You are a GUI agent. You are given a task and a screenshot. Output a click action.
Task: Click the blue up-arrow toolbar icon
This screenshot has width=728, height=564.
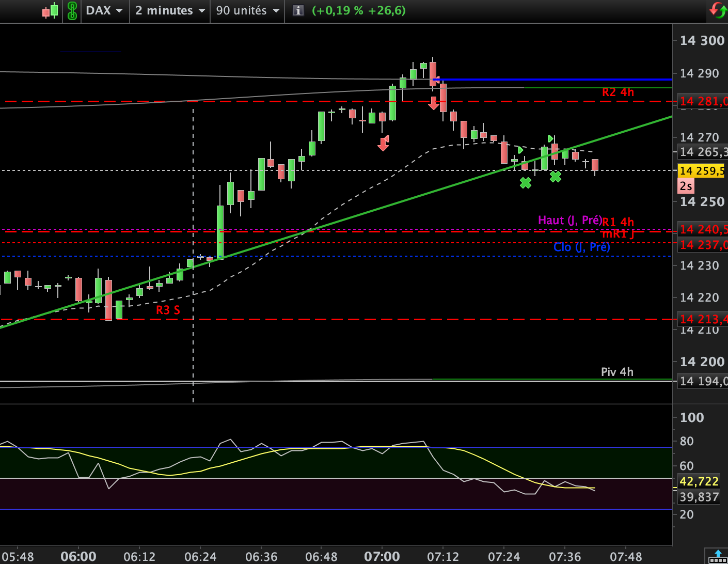[x=718, y=557]
